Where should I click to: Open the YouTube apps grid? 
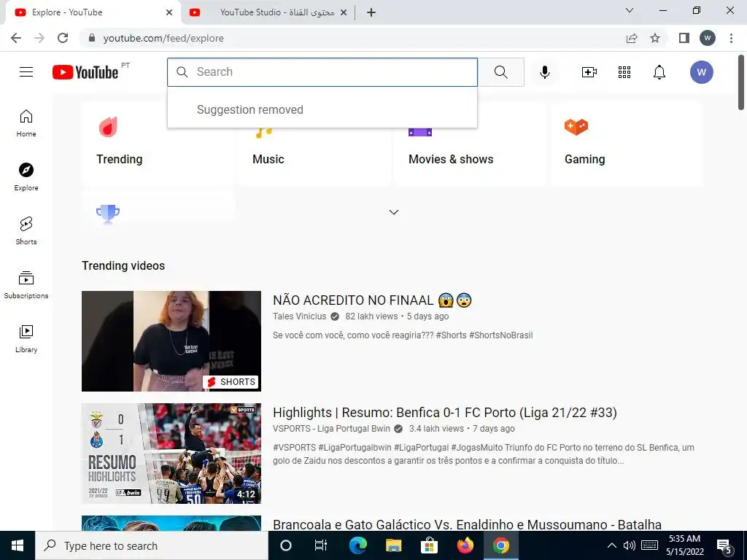pyautogui.click(x=624, y=72)
